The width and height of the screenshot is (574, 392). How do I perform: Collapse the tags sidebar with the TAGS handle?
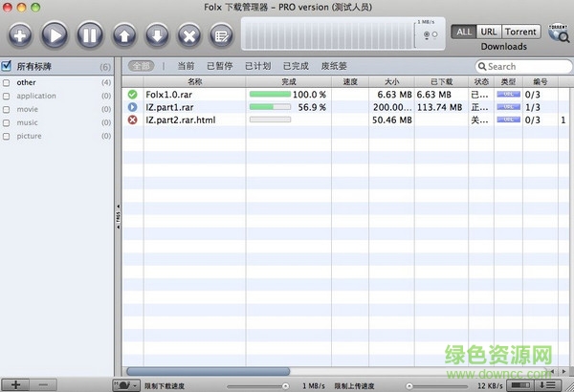(x=118, y=216)
